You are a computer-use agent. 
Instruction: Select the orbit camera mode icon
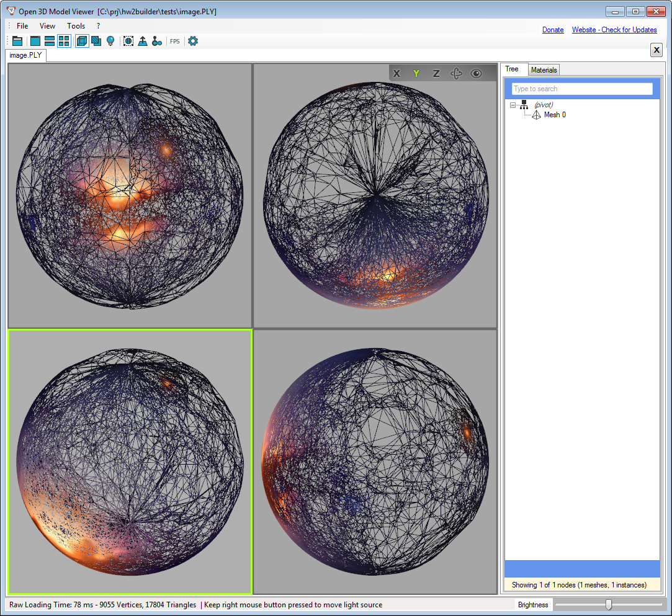point(456,73)
